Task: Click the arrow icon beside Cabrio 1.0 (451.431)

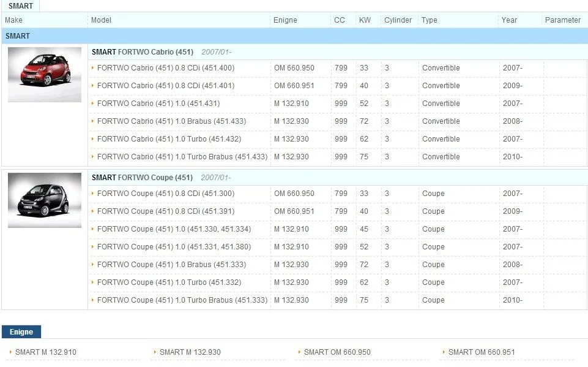Action: click(92, 103)
